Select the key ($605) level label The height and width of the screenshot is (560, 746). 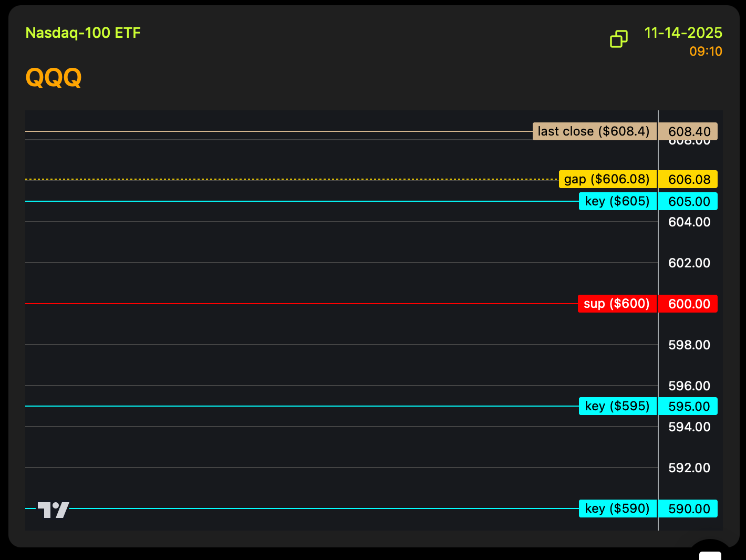click(x=617, y=201)
